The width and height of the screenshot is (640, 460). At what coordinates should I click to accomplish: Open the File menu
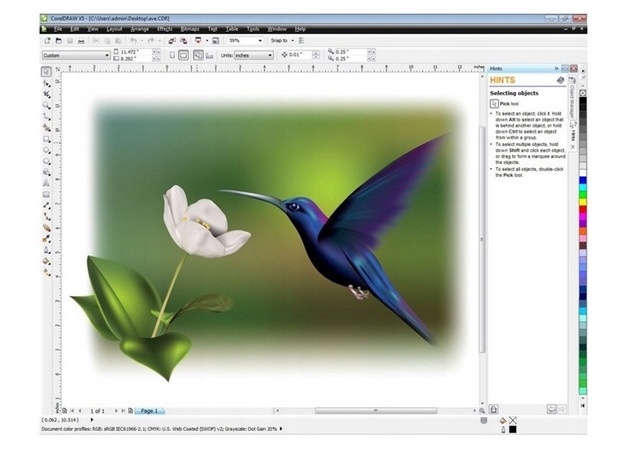click(x=58, y=29)
